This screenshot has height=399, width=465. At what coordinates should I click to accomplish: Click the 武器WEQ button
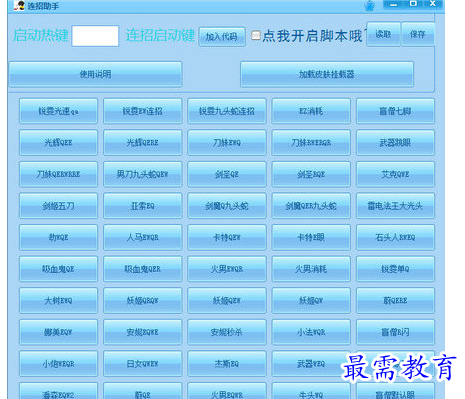pos(311,363)
